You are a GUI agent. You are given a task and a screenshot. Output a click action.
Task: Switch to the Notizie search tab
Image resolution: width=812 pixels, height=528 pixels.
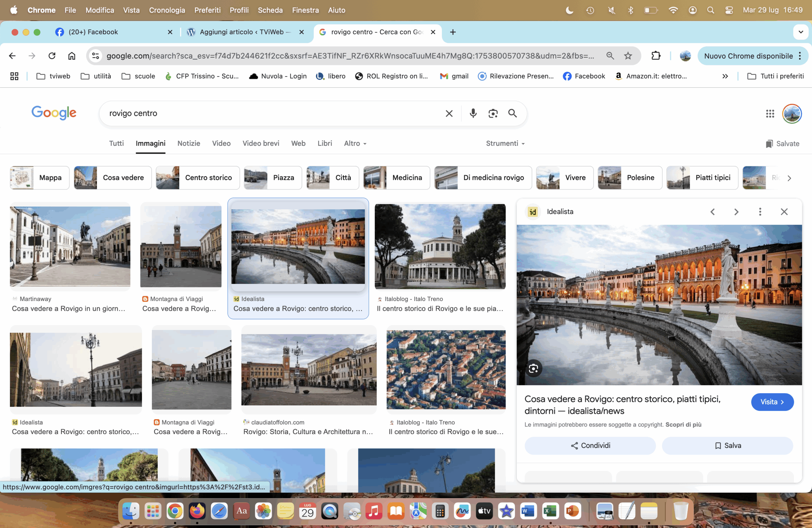point(189,144)
